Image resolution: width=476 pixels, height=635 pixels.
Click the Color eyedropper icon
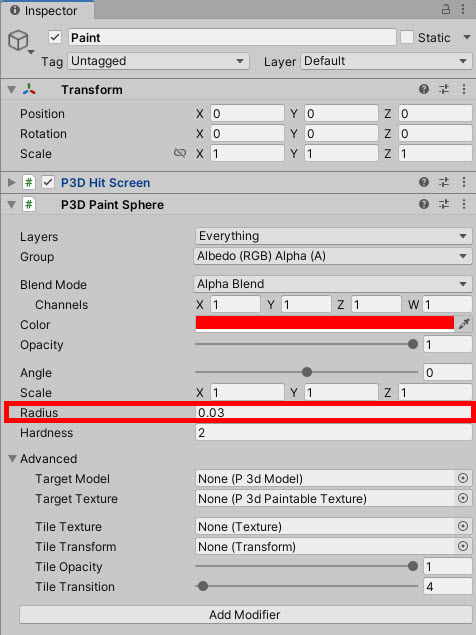464,324
